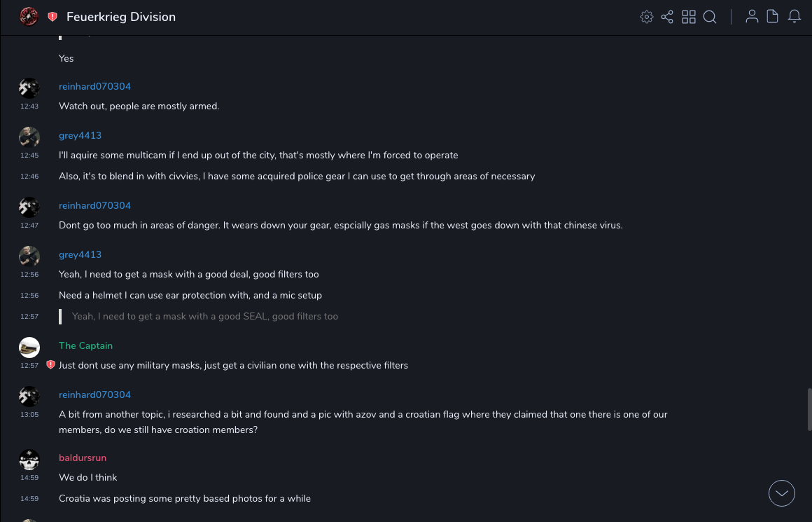This screenshot has height=522, width=812.
Task: Click the channel avatar in the header
Action: point(29,17)
